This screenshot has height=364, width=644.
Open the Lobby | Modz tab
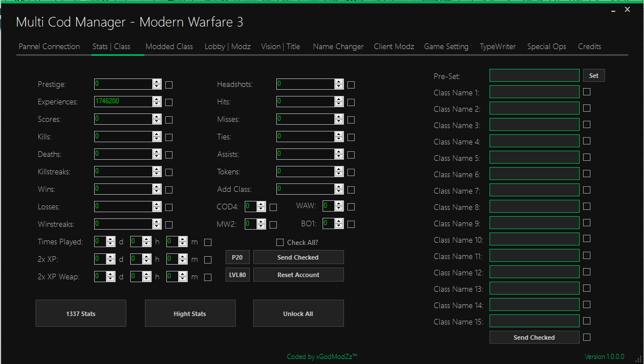click(227, 46)
